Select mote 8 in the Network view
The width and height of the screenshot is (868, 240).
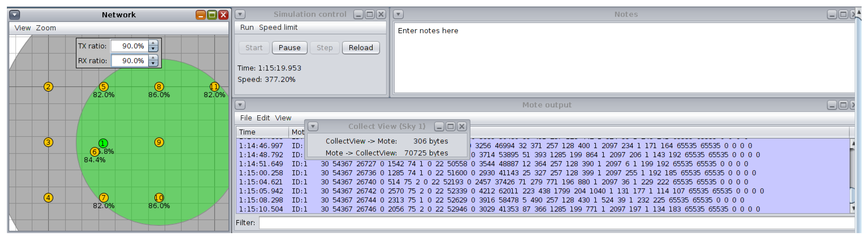pyautogui.click(x=159, y=87)
